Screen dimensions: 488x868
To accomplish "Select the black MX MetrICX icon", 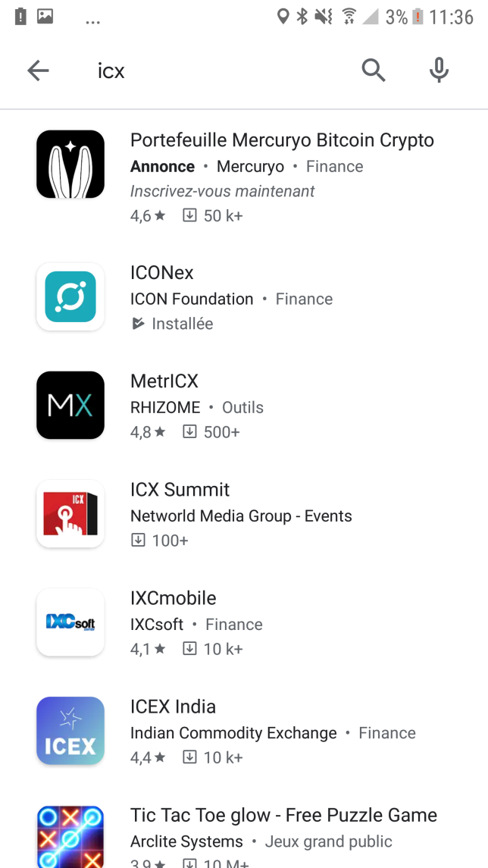I will tap(70, 406).
